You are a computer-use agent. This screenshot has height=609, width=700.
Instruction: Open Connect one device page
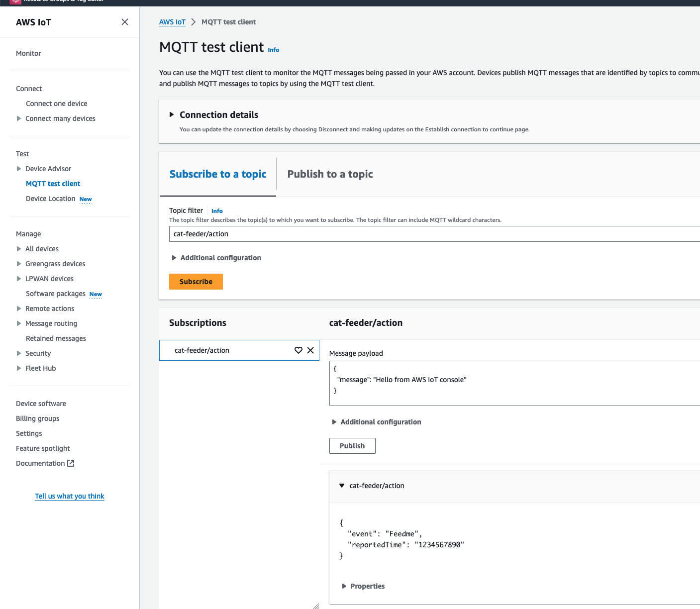click(x=57, y=103)
